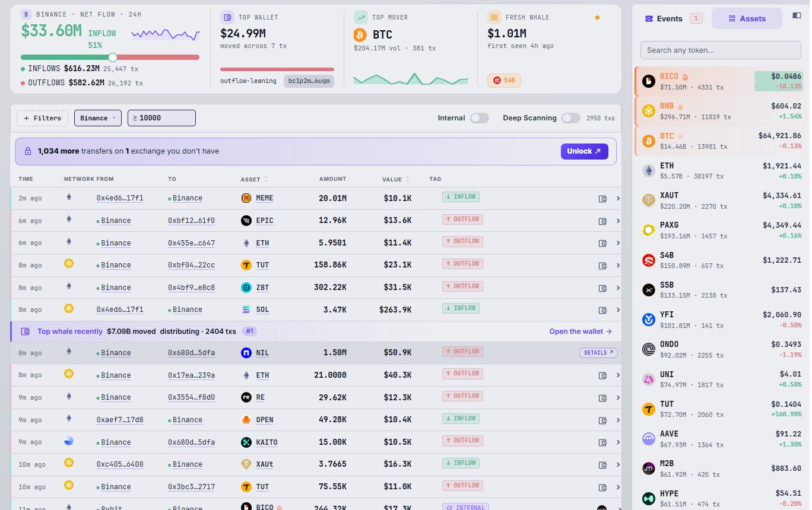Viewport: 812px width, 510px height.
Task: Click the Search any token field
Action: [721, 50]
